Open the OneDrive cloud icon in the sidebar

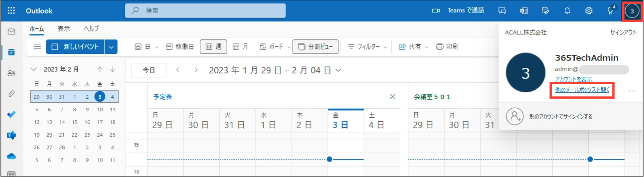(11, 156)
